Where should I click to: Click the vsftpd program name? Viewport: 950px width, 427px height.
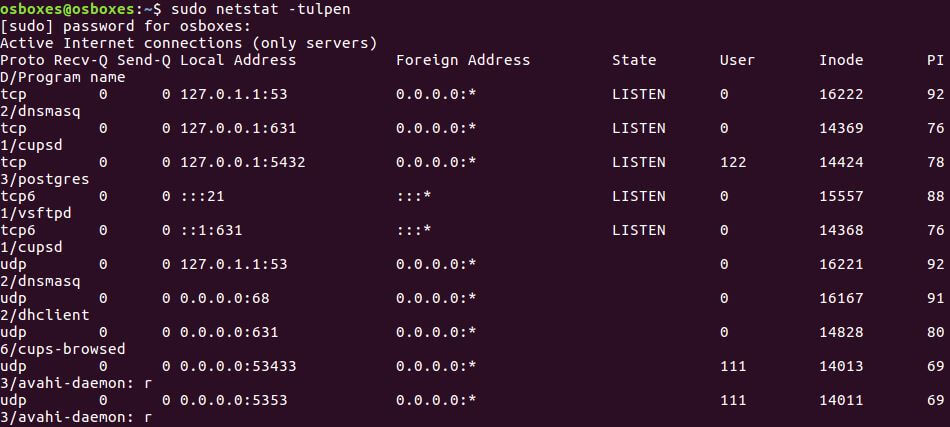[x=45, y=213]
